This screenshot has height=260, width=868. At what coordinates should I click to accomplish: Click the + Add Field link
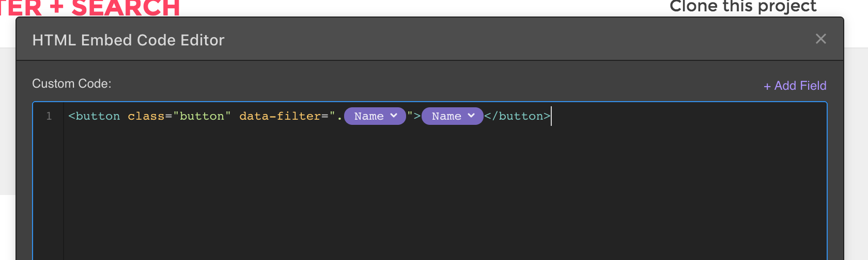click(x=795, y=86)
